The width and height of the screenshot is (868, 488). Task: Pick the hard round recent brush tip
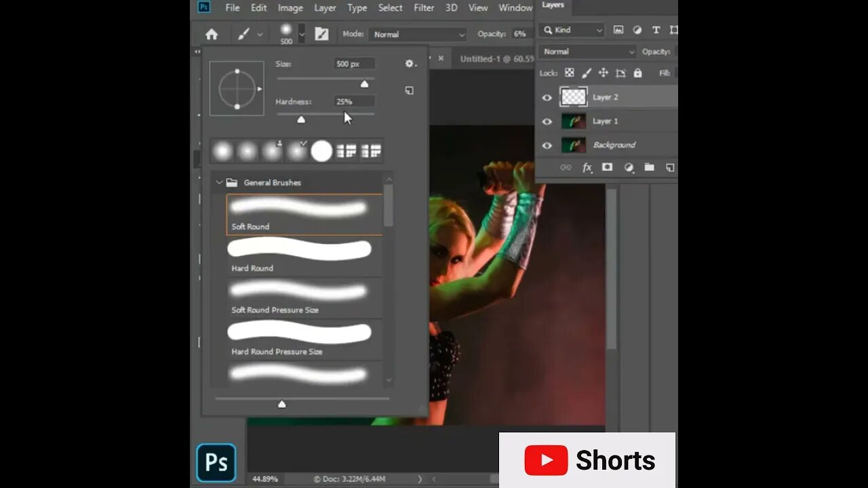[x=321, y=151]
